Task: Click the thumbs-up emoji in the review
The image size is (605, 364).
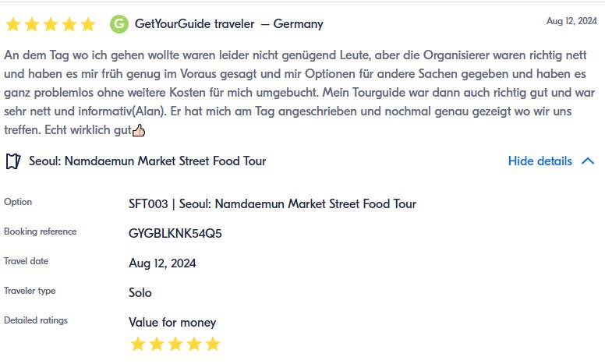Action: pos(139,130)
